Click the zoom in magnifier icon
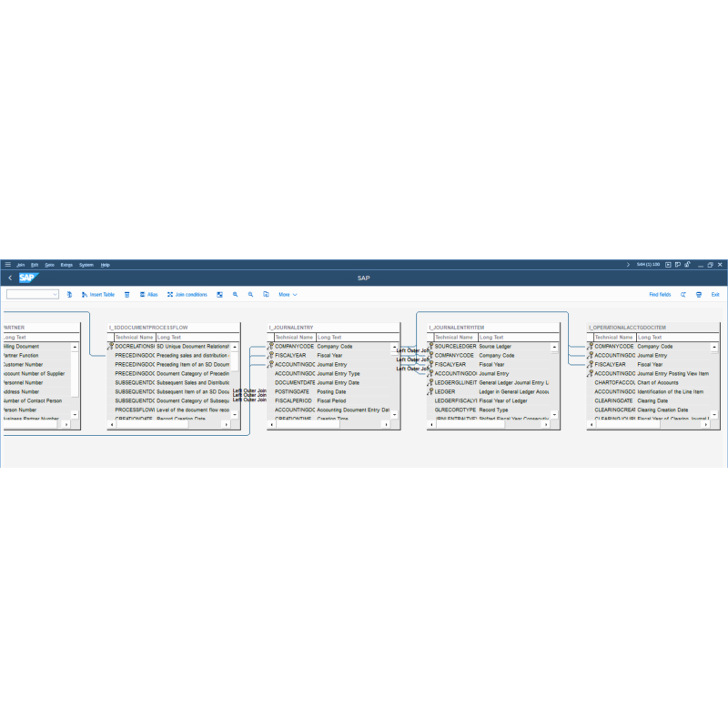Screen dimensions: 728x728 pos(236,294)
